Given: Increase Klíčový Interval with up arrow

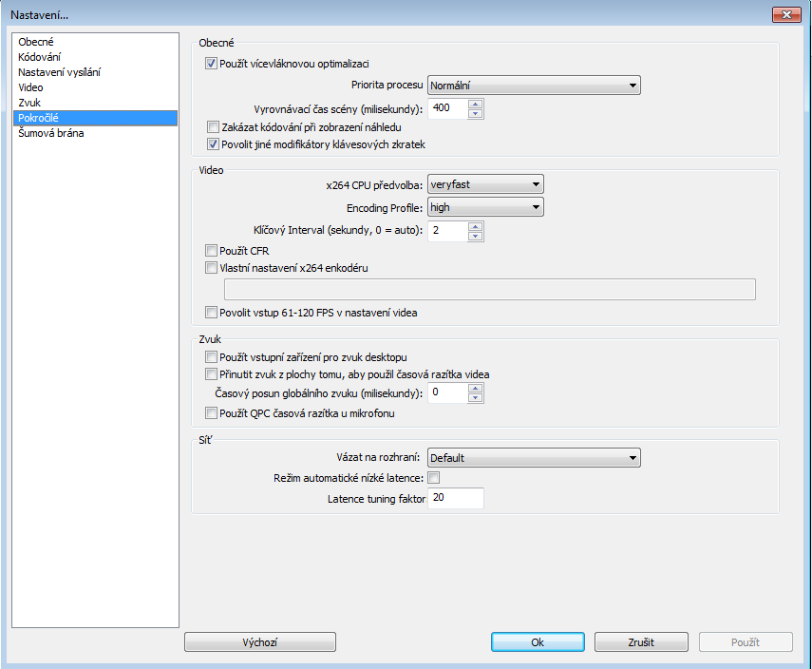Looking at the screenshot, I should point(476,226).
